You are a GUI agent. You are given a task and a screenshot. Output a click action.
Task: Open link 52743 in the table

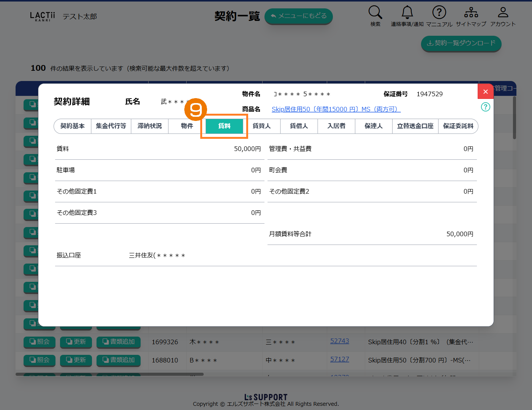point(339,341)
